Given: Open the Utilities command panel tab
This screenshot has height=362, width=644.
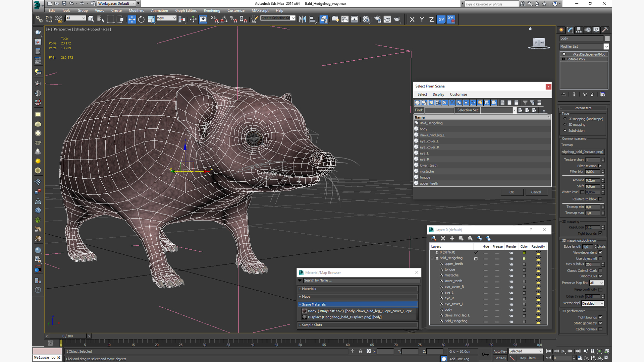Looking at the screenshot, I should 605,30.
